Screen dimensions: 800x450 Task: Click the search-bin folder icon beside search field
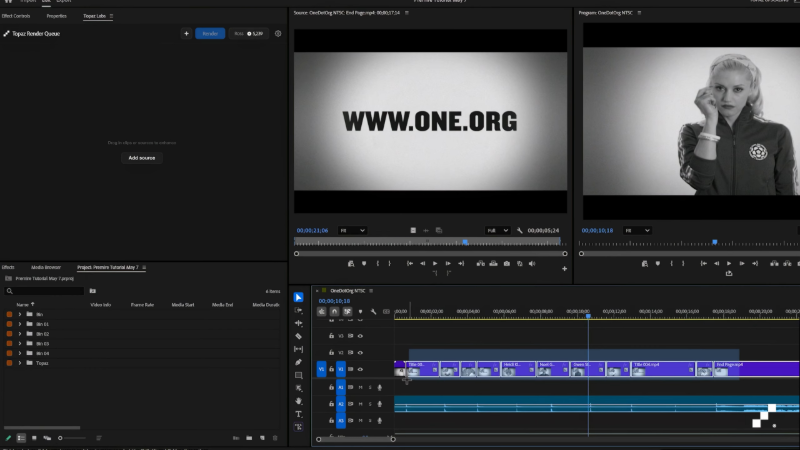click(93, 291)
